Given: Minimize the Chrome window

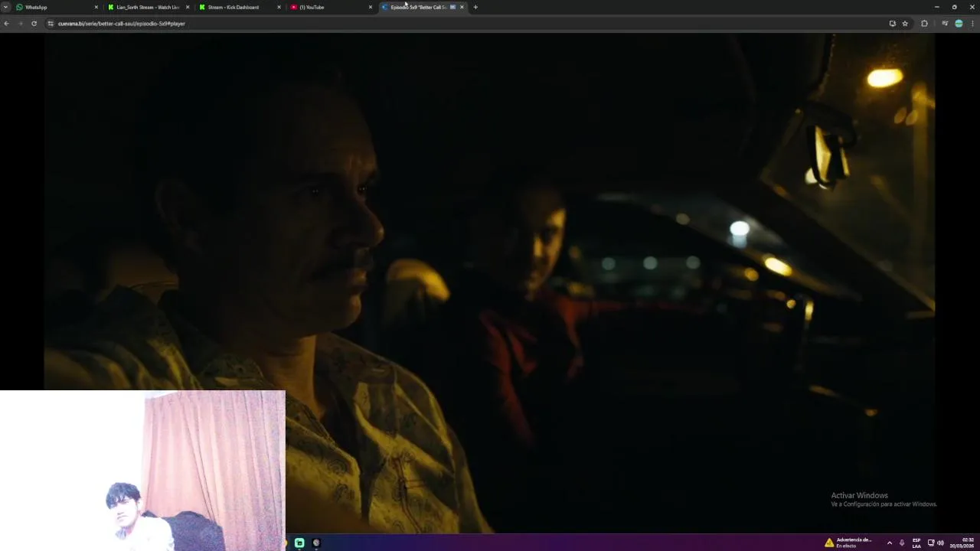Looking at the screenshot, I should click(x=936, y=7).
